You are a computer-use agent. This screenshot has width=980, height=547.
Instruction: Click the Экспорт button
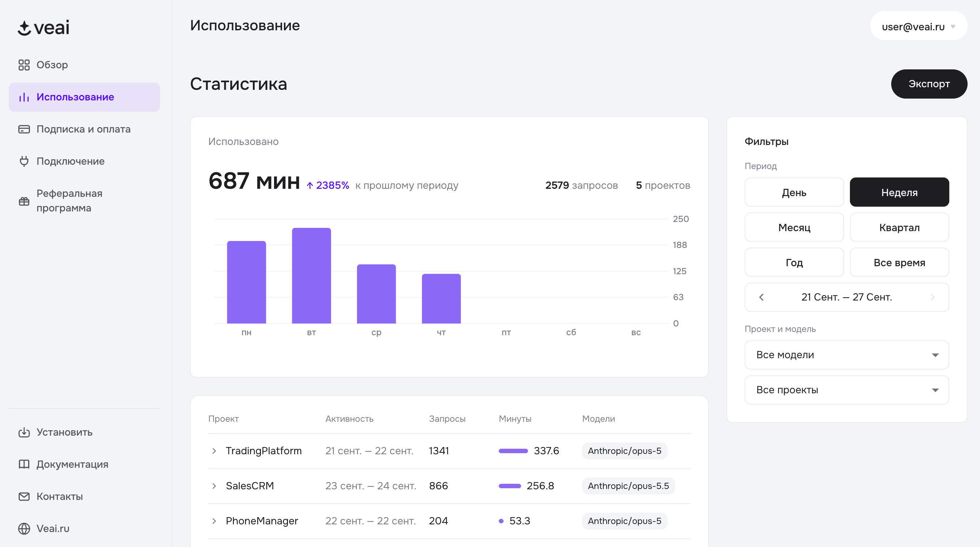[x=928, y=84]
